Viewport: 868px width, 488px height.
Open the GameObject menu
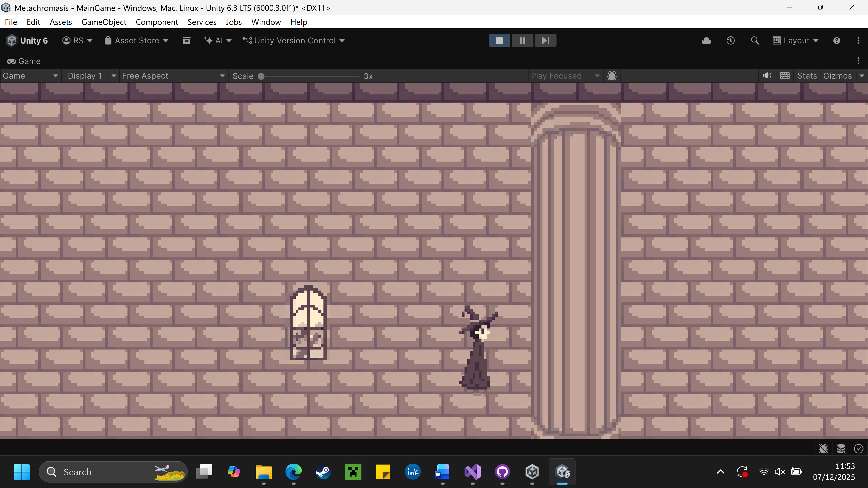coord(104,22)
